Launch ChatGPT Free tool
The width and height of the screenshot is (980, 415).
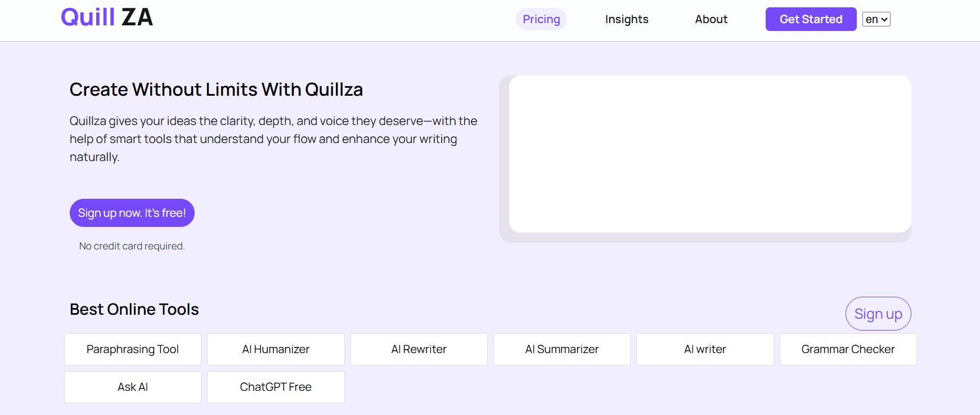276,387
